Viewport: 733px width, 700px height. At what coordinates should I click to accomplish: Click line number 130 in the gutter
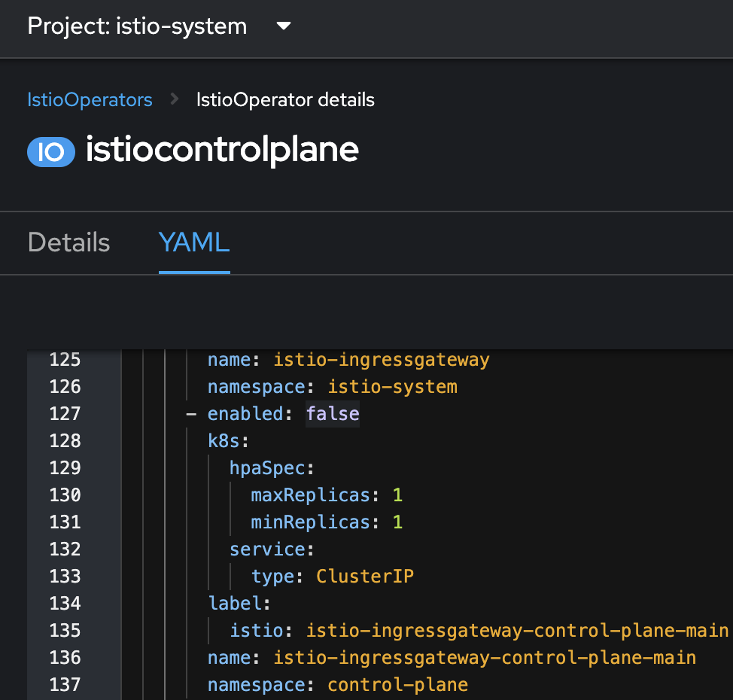coord(65,495)
